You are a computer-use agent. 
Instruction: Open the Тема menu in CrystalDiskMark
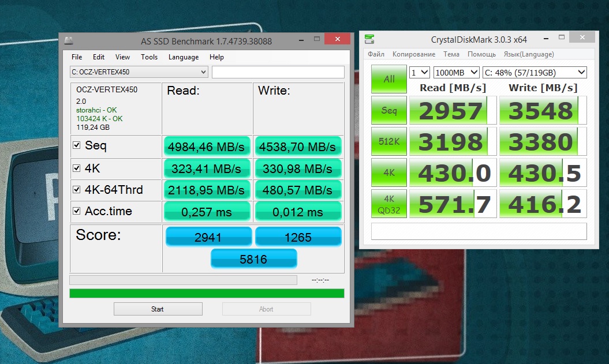(451, 54)
